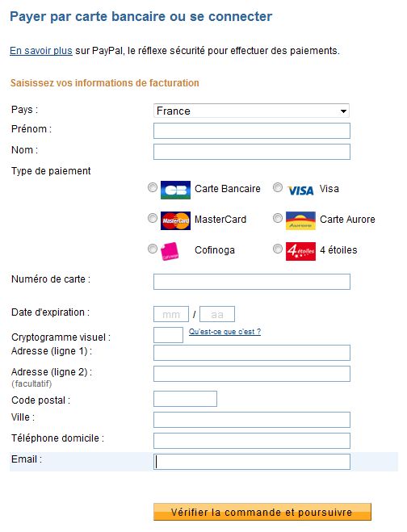Select the Carte Aurore radio button
The width and height of the screenshot is (407, 532).
click(278, 218)
